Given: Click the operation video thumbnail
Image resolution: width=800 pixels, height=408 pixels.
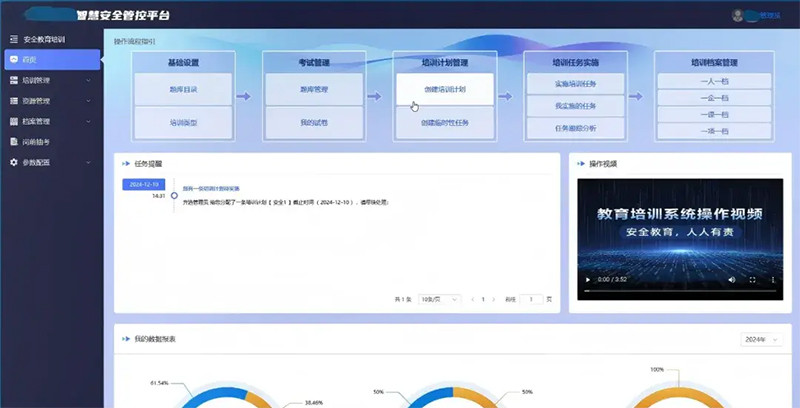Looking at the screenshot, I should click(680, 239).
